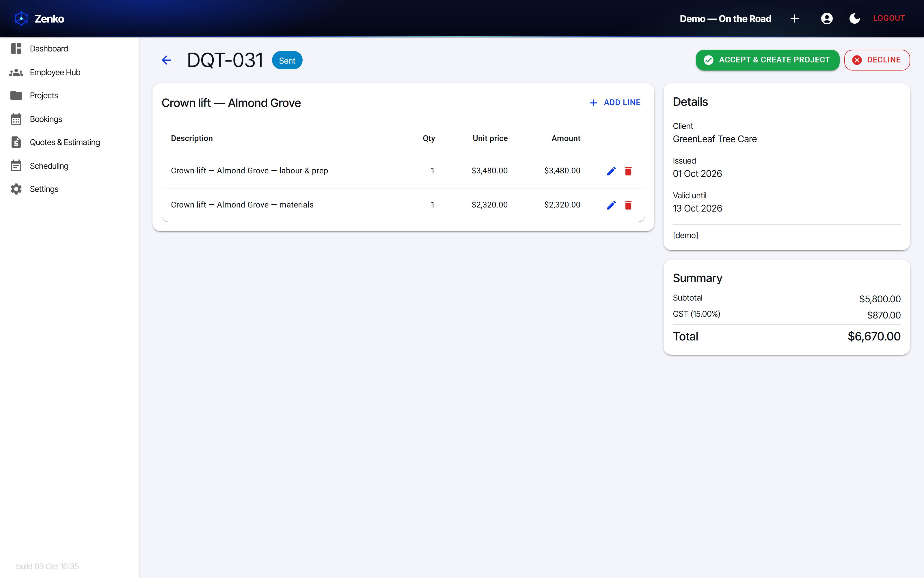The height and width of the screenshot is (578, 924).
Task: Click Demo — On the Road workspace name
Action: click(725, 18)
